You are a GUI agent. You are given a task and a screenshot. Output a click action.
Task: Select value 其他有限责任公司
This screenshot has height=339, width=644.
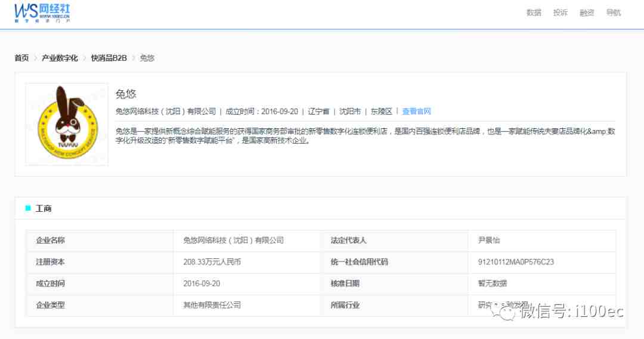tap(212, 306)
